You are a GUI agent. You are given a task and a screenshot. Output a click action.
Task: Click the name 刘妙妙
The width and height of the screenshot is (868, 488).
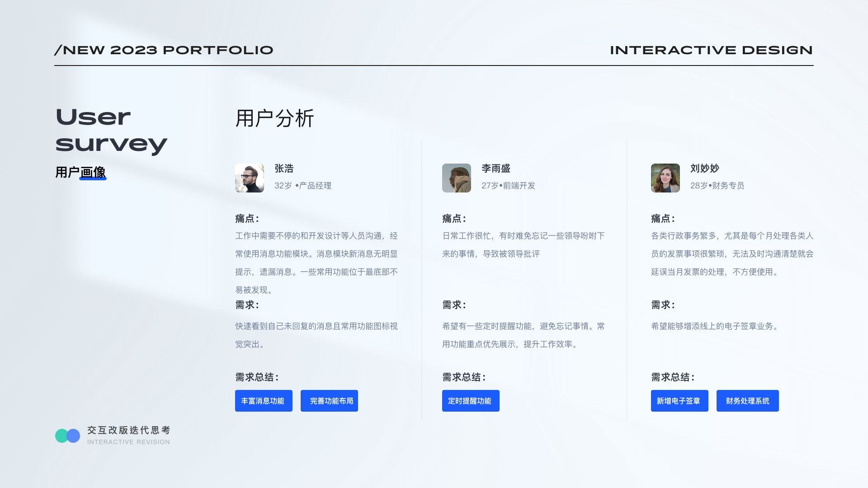[705, 169]
